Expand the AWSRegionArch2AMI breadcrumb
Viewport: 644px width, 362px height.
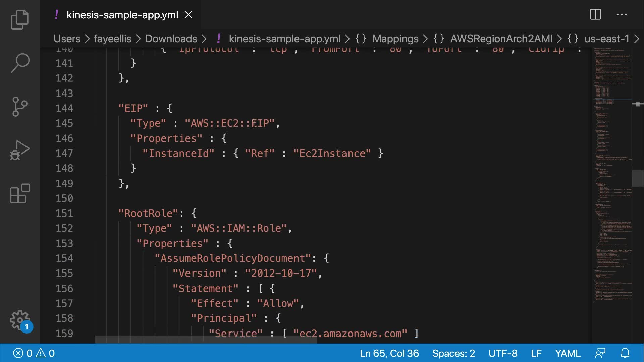click(x=501, y=39)
